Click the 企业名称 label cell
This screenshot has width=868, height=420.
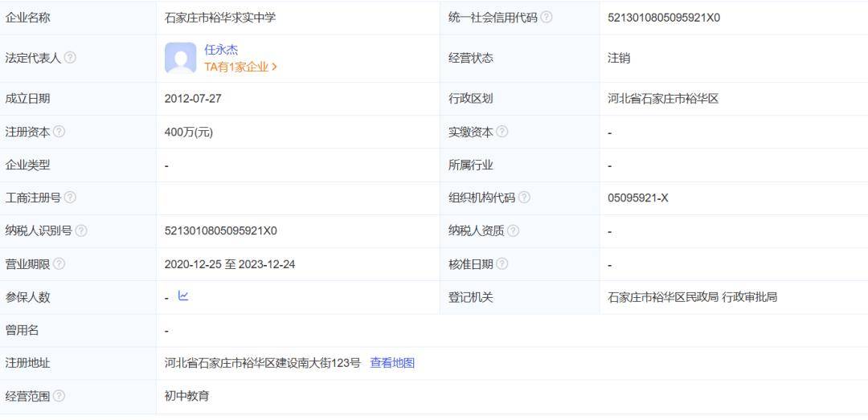[78, 18]
